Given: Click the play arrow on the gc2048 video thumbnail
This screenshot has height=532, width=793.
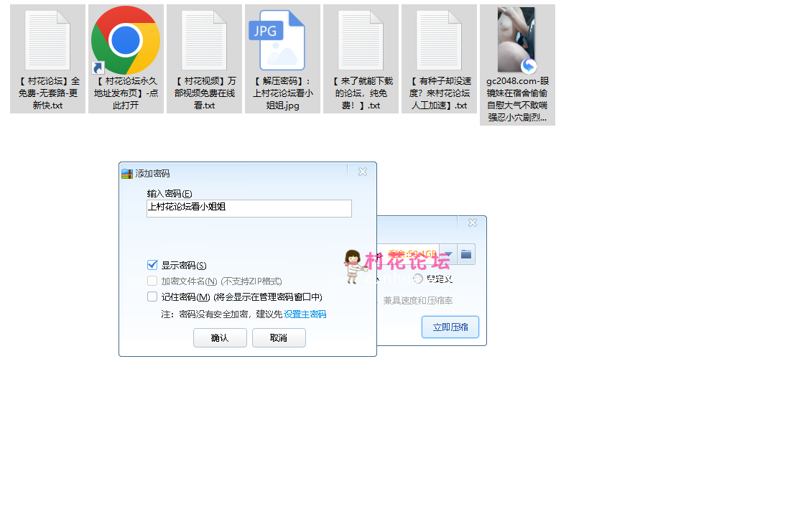Looking at the screenshot, I should pyautogui.click(x=528, y=65).
